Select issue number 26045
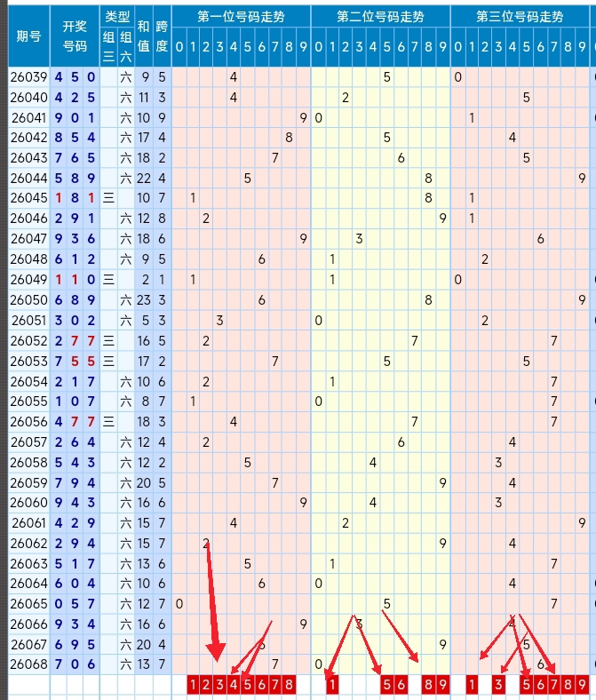 point(29,198)
